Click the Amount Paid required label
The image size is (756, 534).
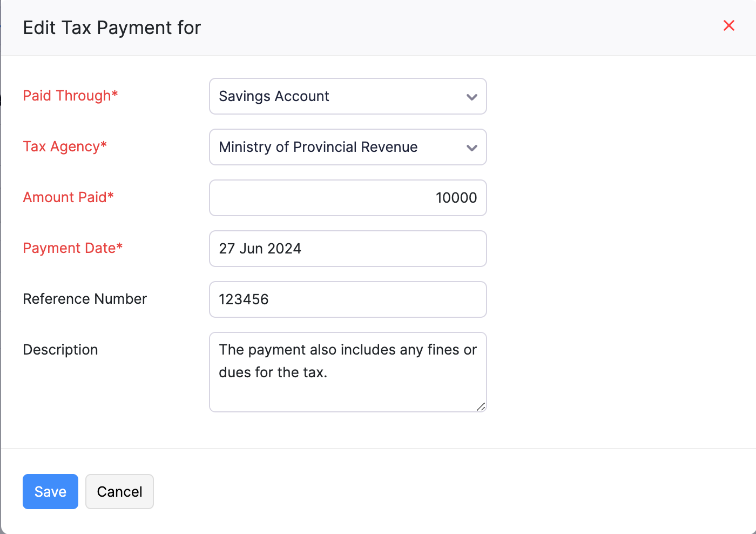pos(68,197)
